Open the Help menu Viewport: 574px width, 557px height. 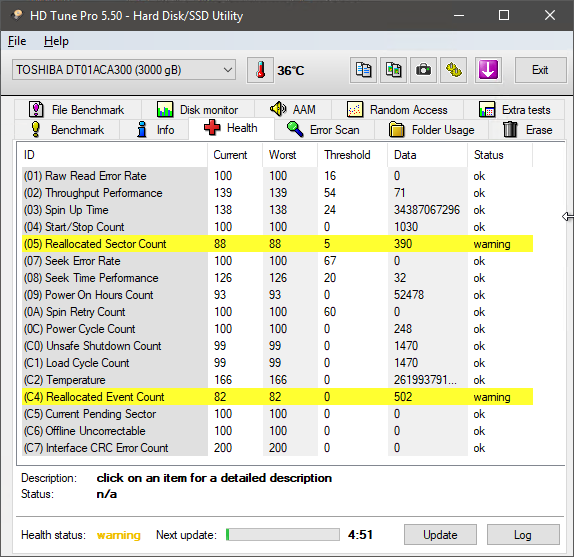(56, 41)
